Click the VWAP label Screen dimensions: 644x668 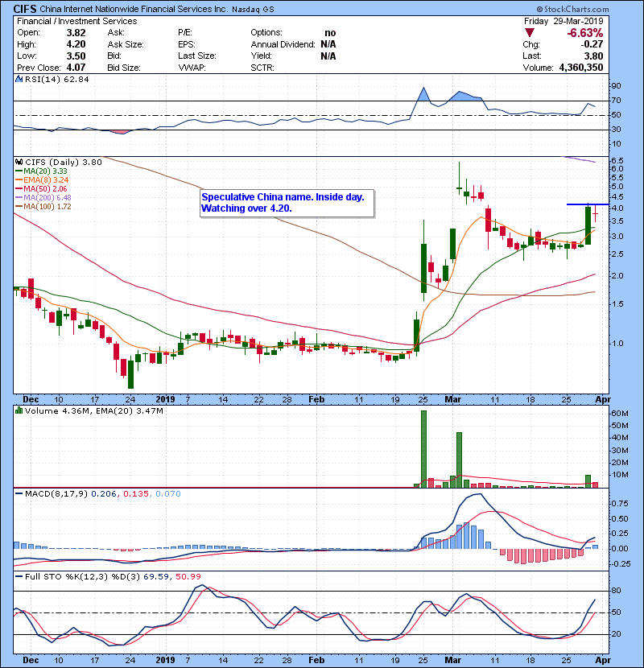192,68
